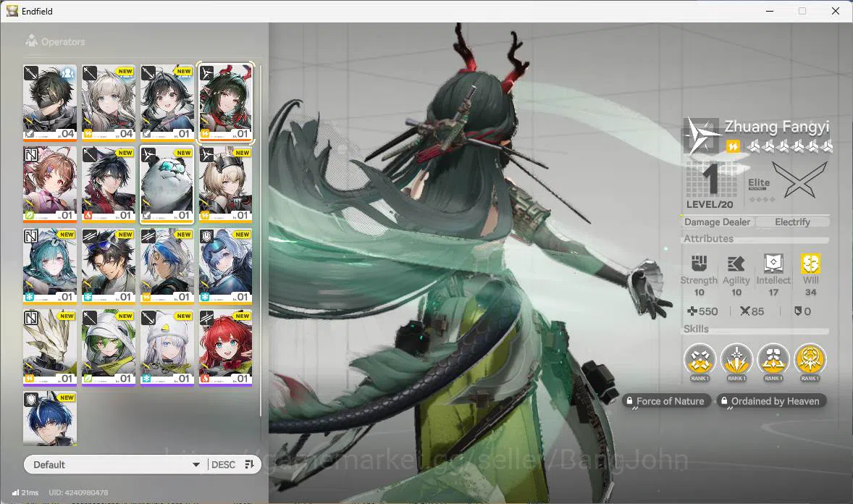Click the Endfield app icon in title bar
Screen dimensions: 853x504
(12, 11)
